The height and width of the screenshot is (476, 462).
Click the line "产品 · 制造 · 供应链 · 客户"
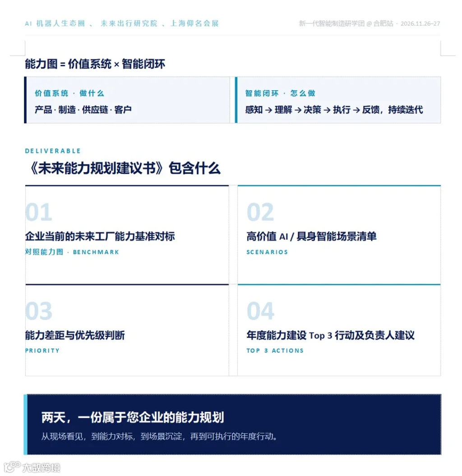83,110
